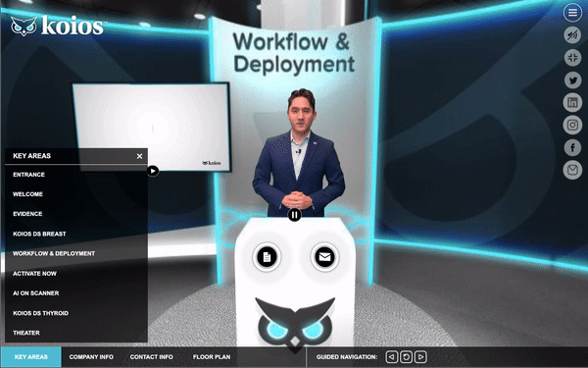
Task: Toggle the exit fullscreen icon
Action: click(x=572, y=58)
